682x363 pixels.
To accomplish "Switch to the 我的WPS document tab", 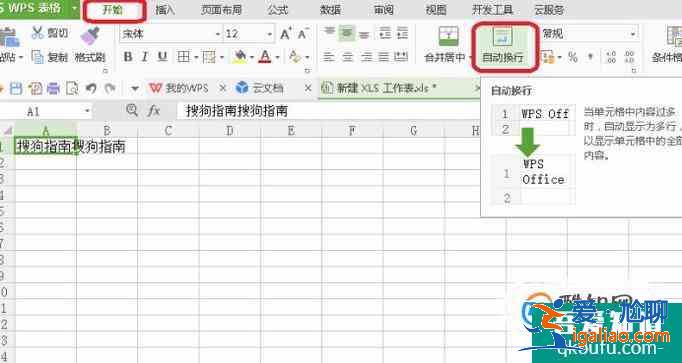I will click(x=178, y=88).
